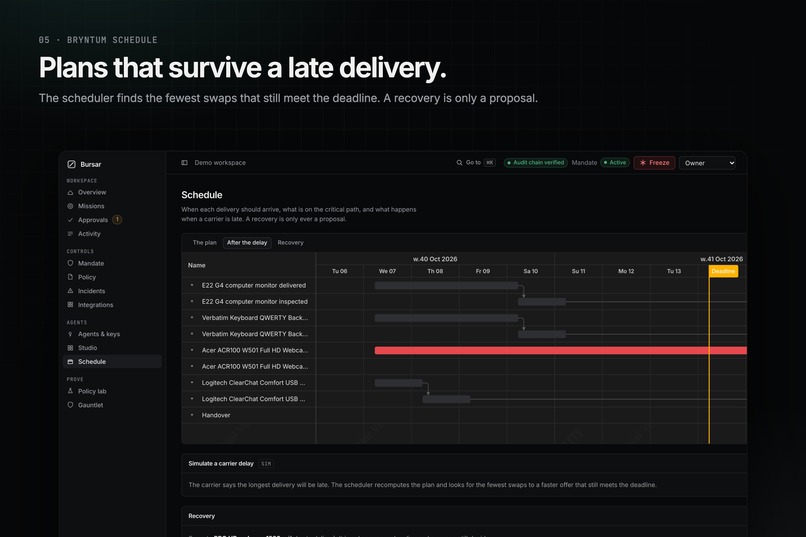This screenshot has width=806, height=537.
Task: Click Audit chain verified badge
Action: coord(536,163)
